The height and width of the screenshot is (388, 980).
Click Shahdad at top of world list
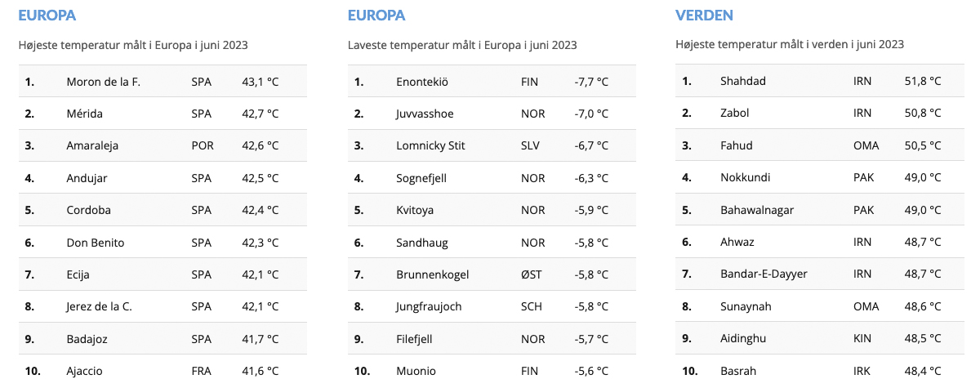(743, 81)
